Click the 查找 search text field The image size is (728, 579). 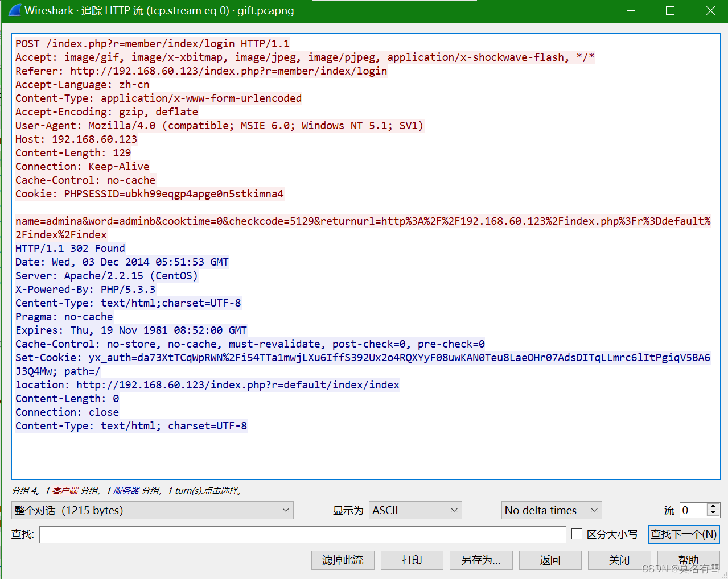point(302,535)
